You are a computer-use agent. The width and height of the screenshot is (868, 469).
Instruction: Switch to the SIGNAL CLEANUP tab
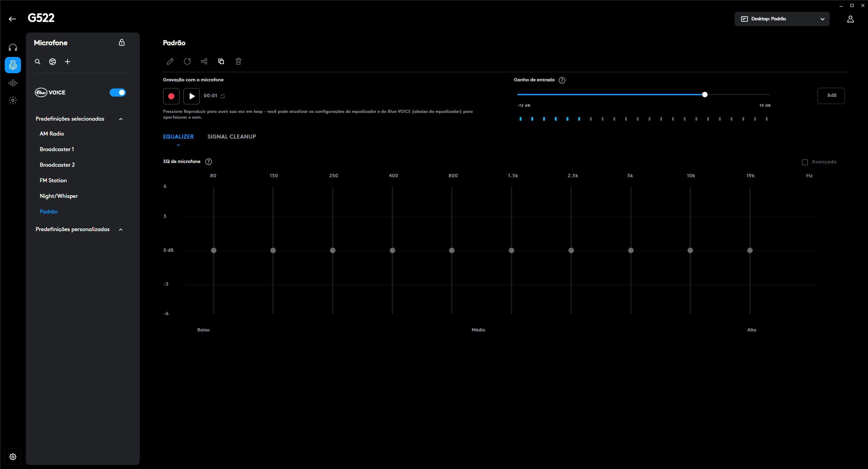tap(232, 137)
